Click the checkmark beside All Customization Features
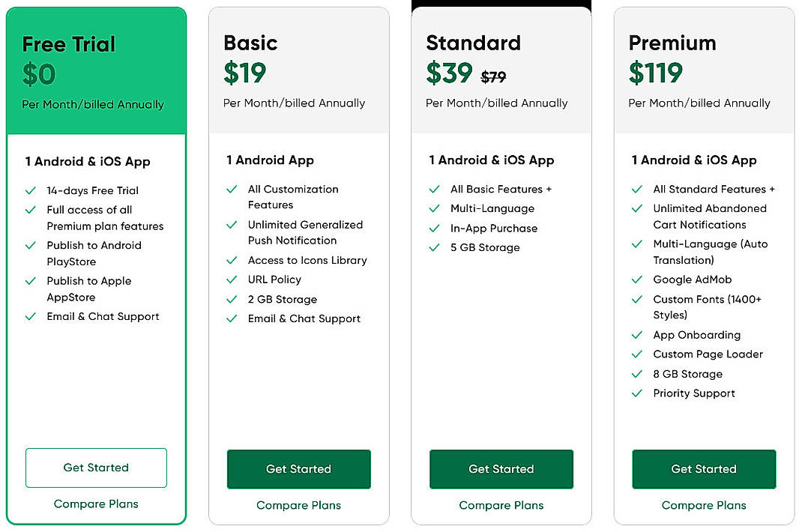The height and width of the screenshot is (532, 802). tap(232, 189)
